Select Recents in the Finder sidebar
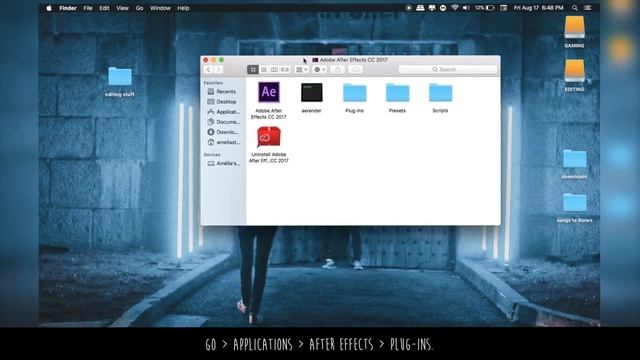 click(222, 91)
